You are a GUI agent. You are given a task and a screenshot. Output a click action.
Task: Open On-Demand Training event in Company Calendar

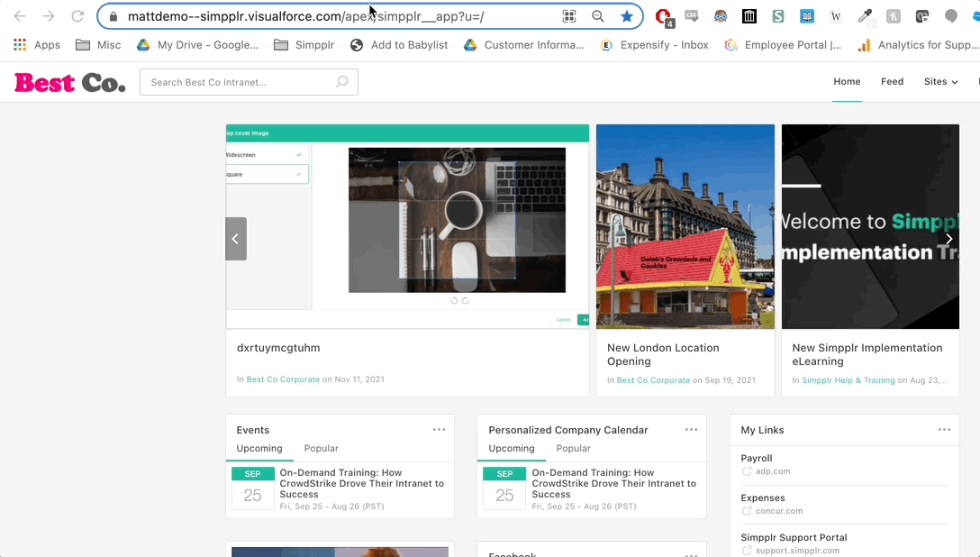(x=613, y=483)
